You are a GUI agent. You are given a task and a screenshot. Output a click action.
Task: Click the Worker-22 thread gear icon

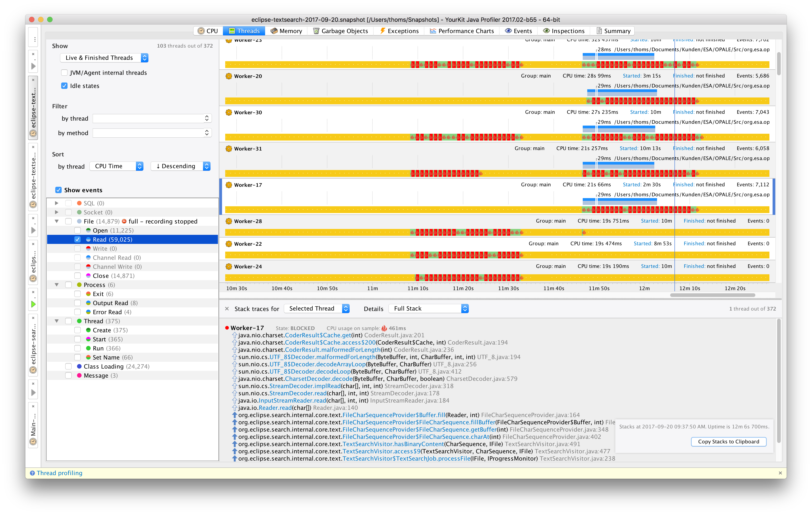pyautogui.click(x=229, y=244)
